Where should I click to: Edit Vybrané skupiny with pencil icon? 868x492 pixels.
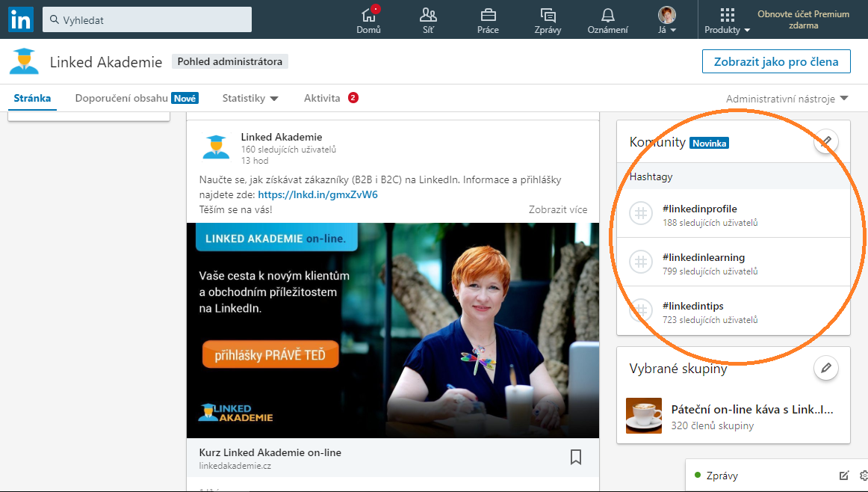(826, 368)
